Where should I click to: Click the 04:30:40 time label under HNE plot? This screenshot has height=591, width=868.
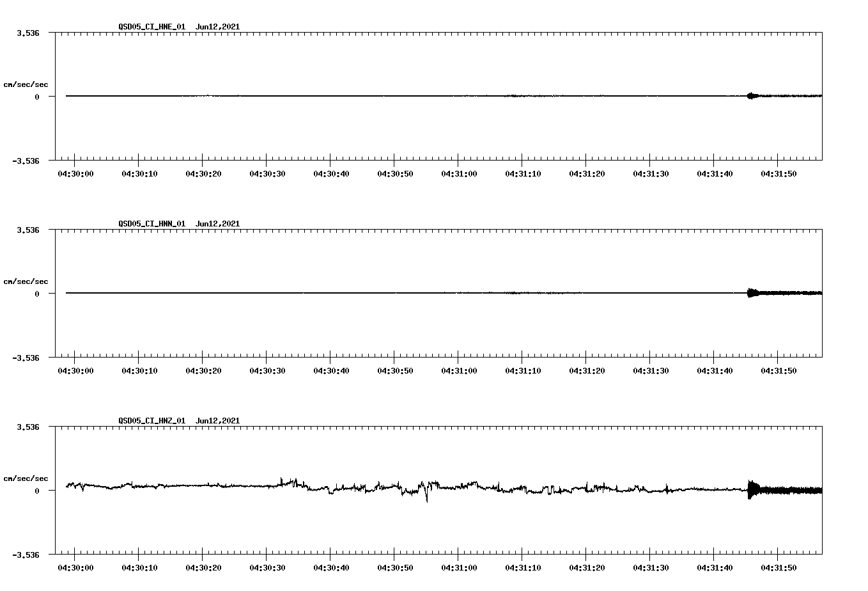[x=331, y=174]
